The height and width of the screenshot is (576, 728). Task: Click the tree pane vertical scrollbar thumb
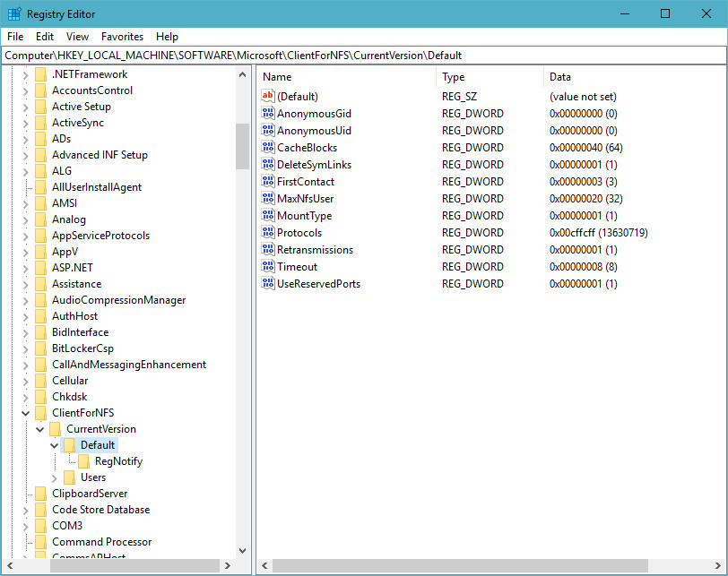point(242,146)
